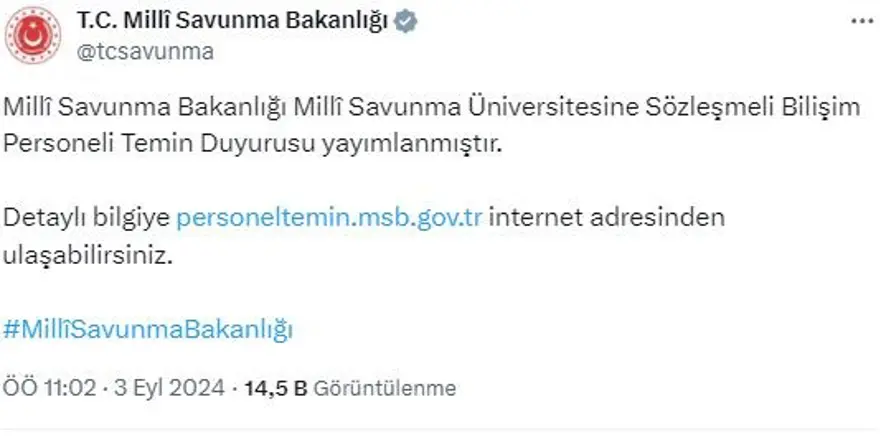Click the words 'internet adresinden' in the tweet

pyautogui.click(x=607, y=218)
